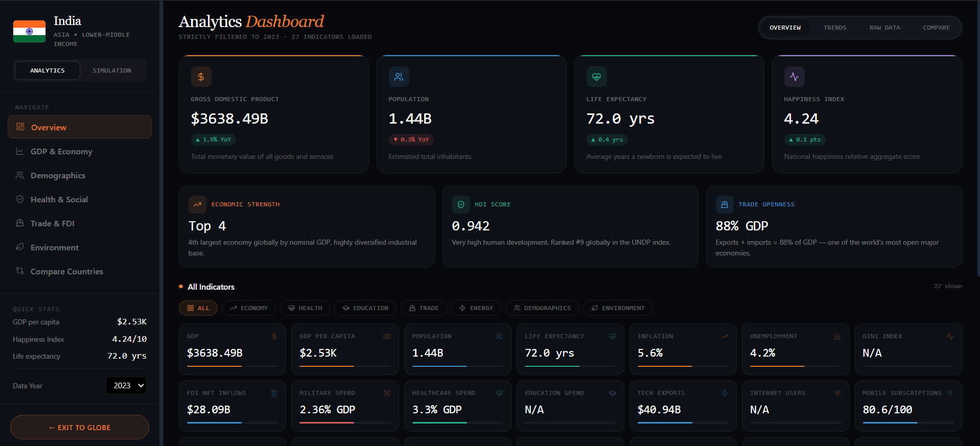Click the heart icon in Life Expectancy tile

coord(612,336)
